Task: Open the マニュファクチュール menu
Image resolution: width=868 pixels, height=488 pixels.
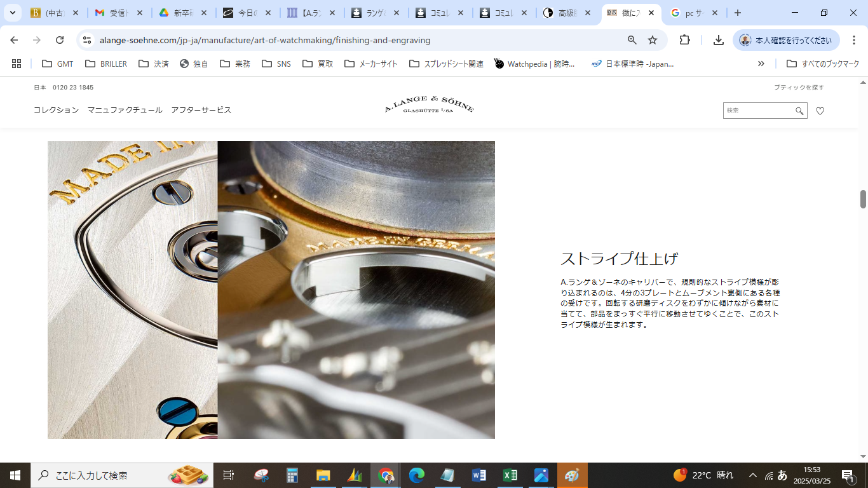Action: 125,110
